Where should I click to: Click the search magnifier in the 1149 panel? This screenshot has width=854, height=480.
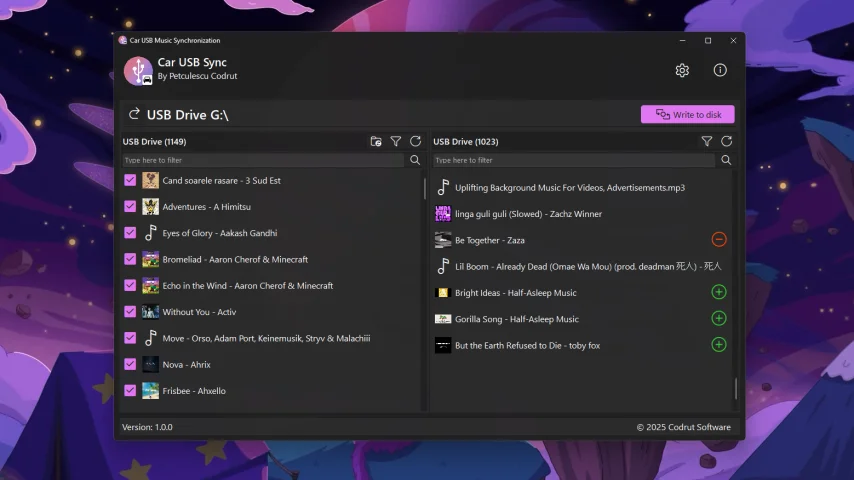415,160
